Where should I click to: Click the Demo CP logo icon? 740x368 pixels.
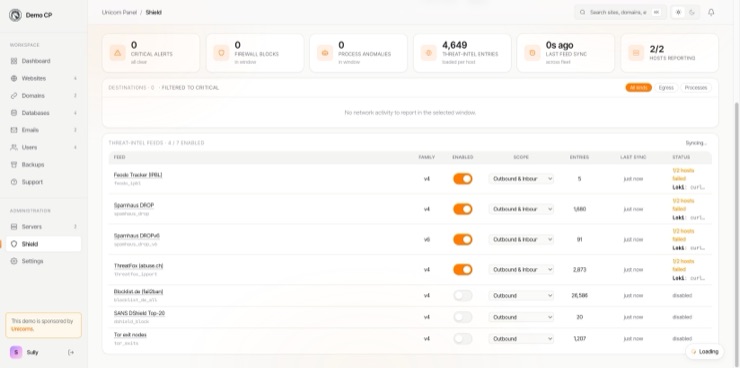[x=15, y=15]
